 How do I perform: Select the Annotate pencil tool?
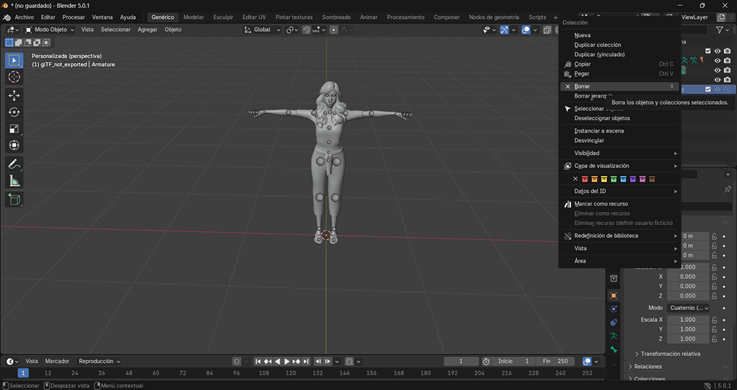point(14,164)
